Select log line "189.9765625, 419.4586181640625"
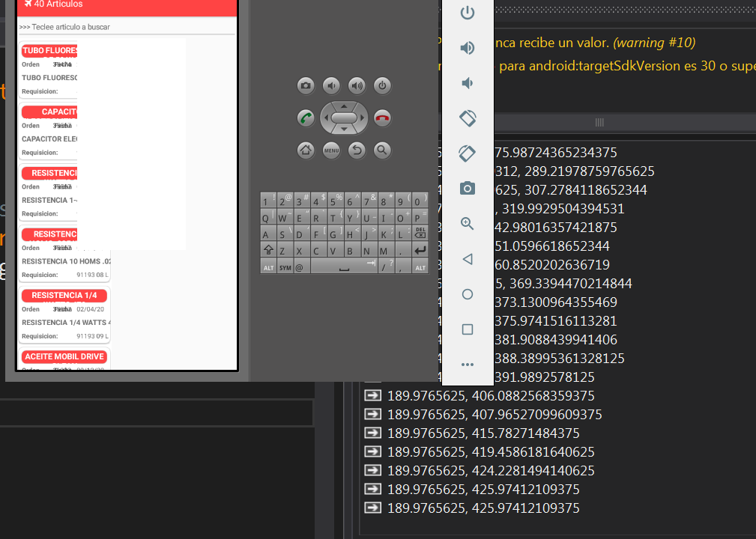This screenshot has width=756, height=539. click(491, 452)
